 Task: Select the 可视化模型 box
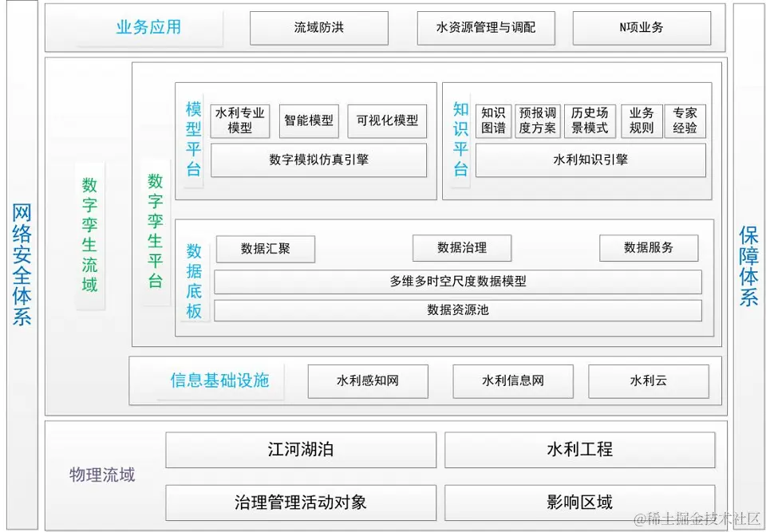(x=387, y=120)
